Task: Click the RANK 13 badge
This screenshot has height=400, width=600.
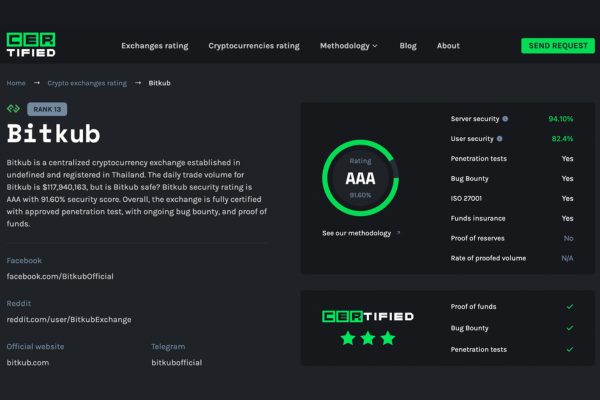Action: (47, 109)
